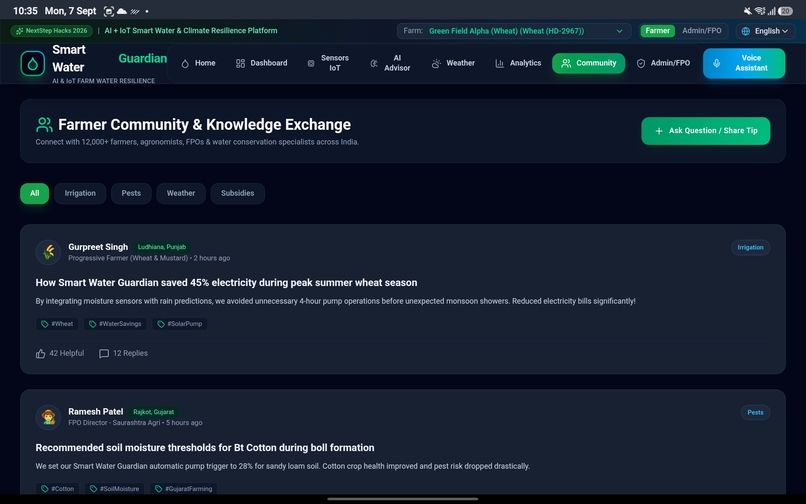Click the NextStep Hacks 2026 badge
The image size is (806, 504).
click(x=51, y=31)
